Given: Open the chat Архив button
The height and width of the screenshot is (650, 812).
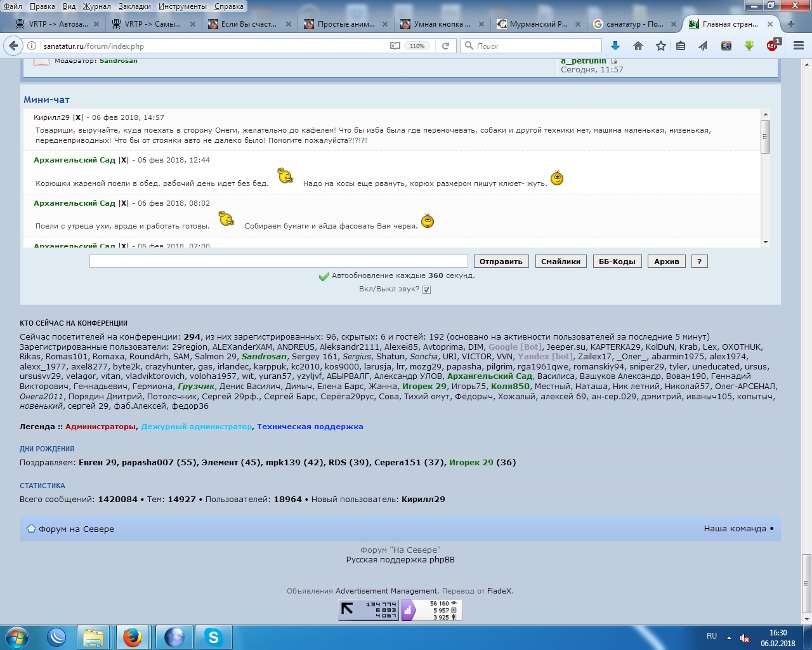Looking at the screenshot, I should tap(666, 262).
